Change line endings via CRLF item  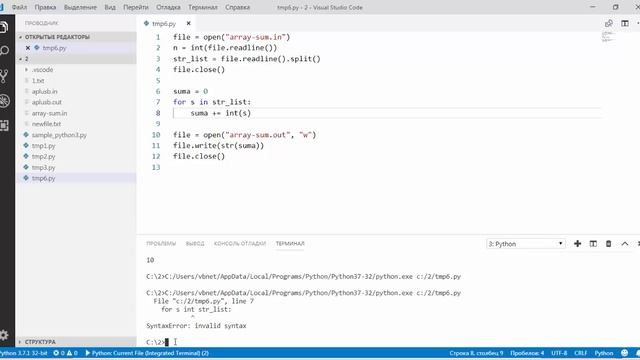coord(580,353)
